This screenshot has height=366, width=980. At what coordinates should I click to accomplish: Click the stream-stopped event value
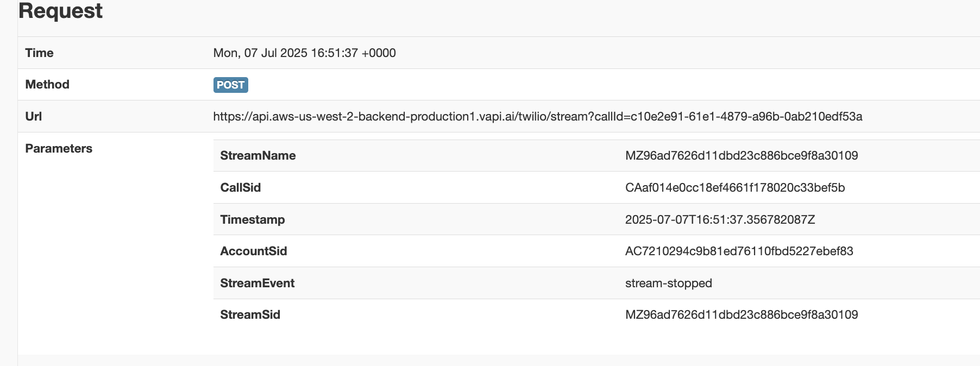668,283
